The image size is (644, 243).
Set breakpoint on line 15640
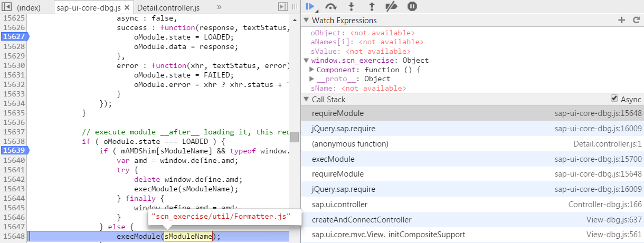13,160
